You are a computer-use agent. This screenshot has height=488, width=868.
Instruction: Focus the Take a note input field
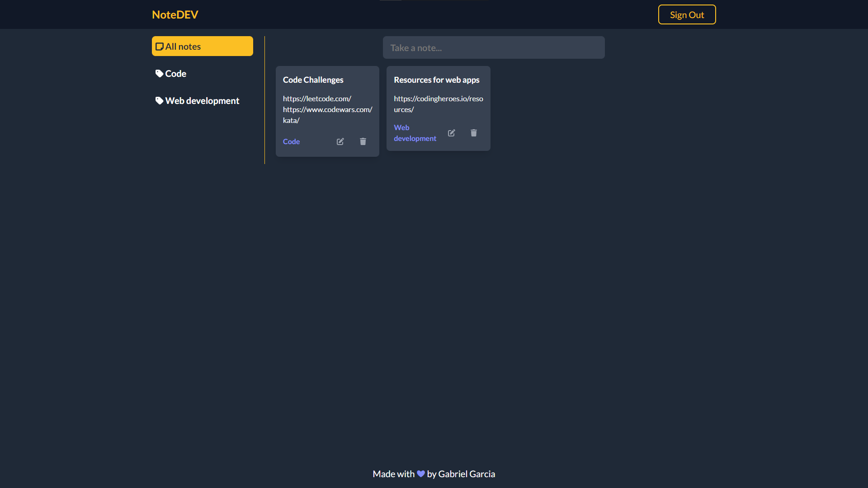pos(494,47)
